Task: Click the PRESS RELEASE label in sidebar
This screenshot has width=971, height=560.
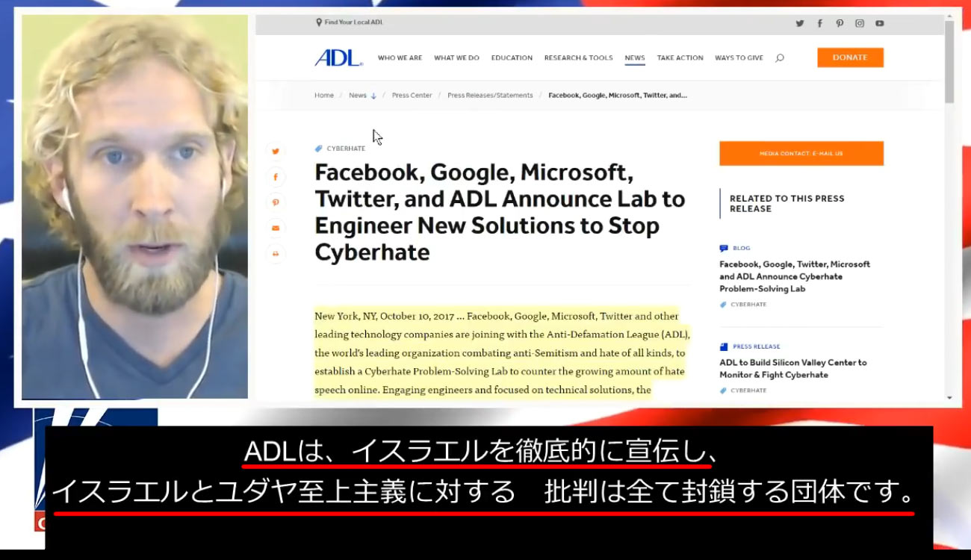Action: pos(757,346)
